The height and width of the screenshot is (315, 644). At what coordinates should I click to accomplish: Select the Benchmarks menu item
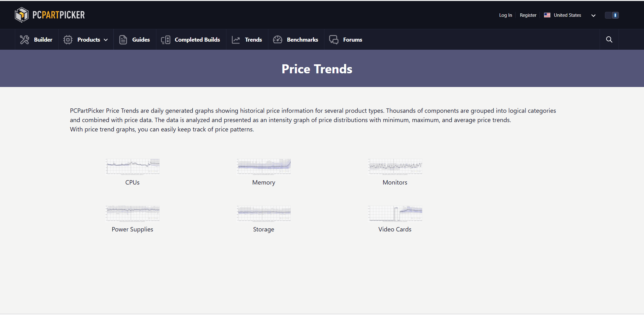tap(302, 40)
